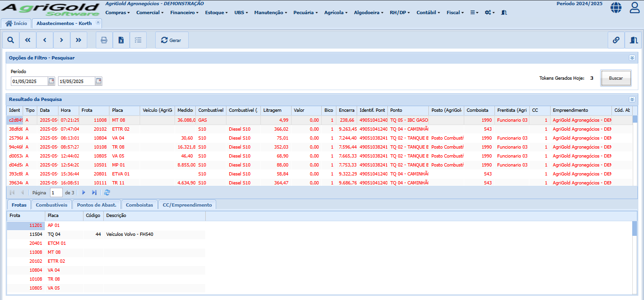Close the Abastecimentos - Korth tab
This screenshot has width=644, height=300.
coord(98,22)
